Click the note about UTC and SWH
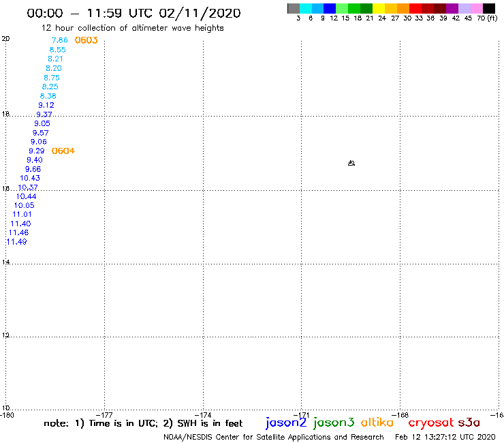Viewport: 504px width, 443px height. click(x=143, y=423)
